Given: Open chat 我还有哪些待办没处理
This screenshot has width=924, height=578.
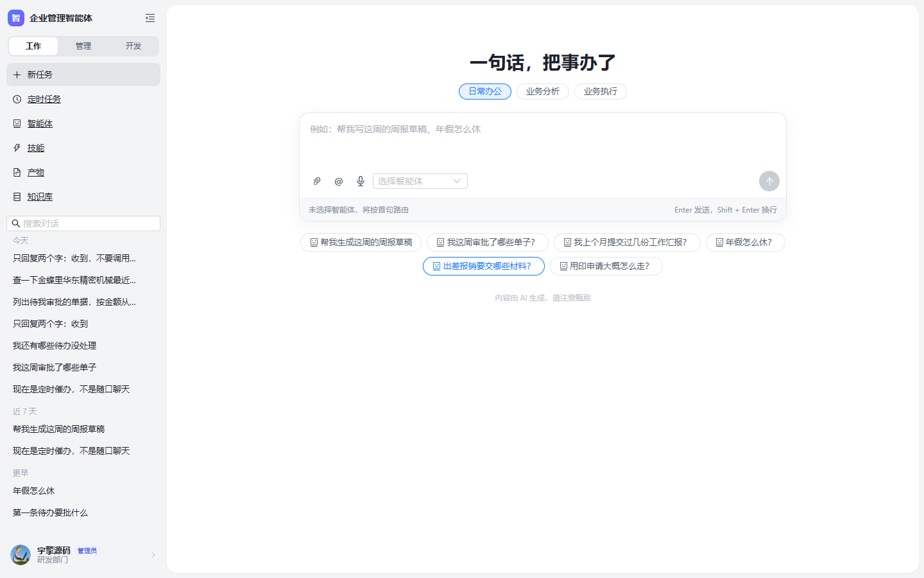Looking at the screenshot, I should (x=83, y=346).
